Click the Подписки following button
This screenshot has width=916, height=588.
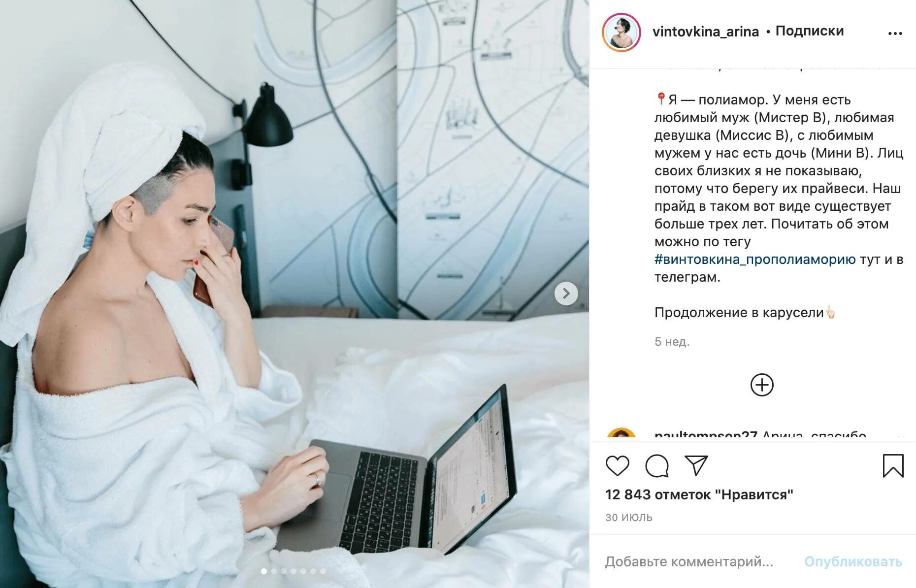pos(810,31)
